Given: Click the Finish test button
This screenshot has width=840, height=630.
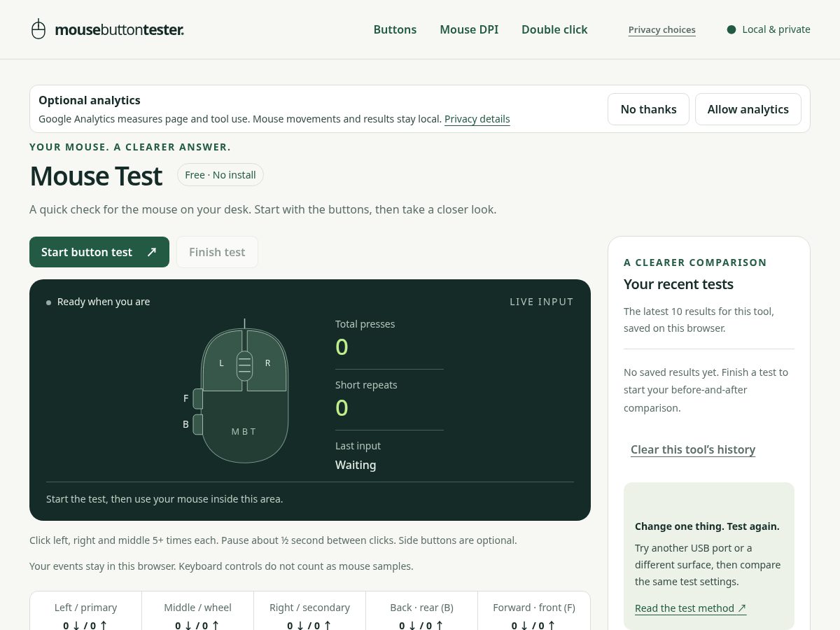Looking at the screenshot, I should click(217, 252).
